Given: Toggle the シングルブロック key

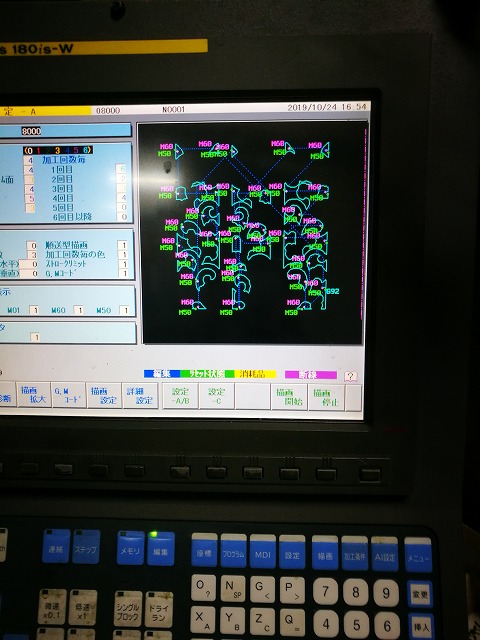Looking at the screenshot, I should (128, 608).
